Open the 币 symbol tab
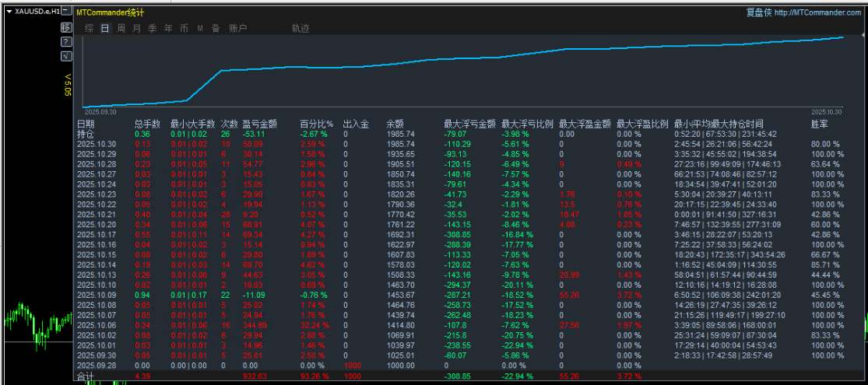 pos(184,29)
